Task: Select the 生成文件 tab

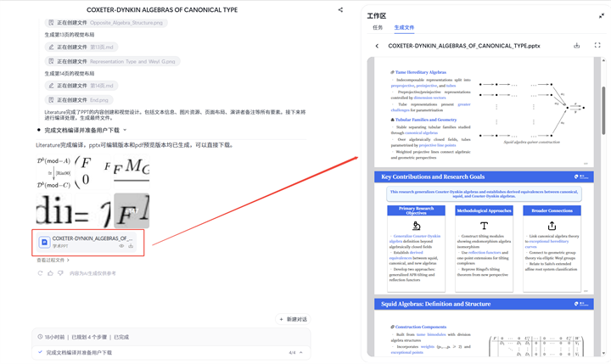Action: (404, 28)
